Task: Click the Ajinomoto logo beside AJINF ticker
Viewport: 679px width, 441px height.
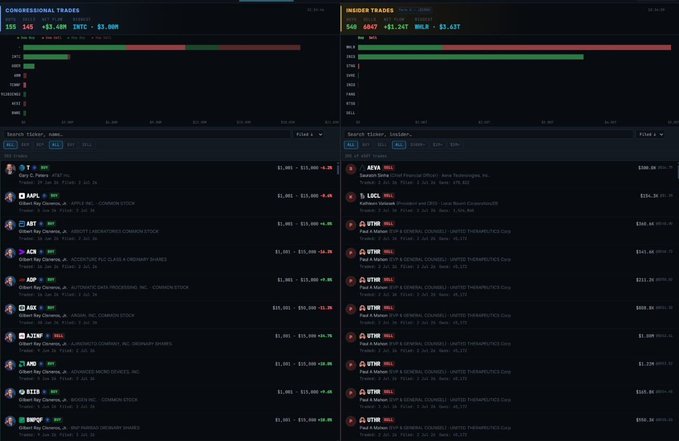Action: tap(22, 336)
